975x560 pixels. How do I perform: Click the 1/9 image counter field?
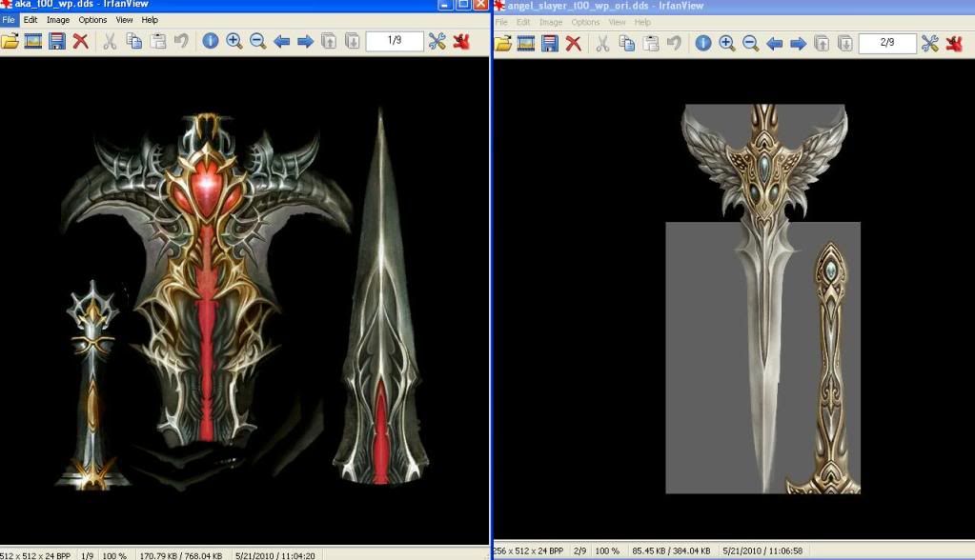[395, 41]
